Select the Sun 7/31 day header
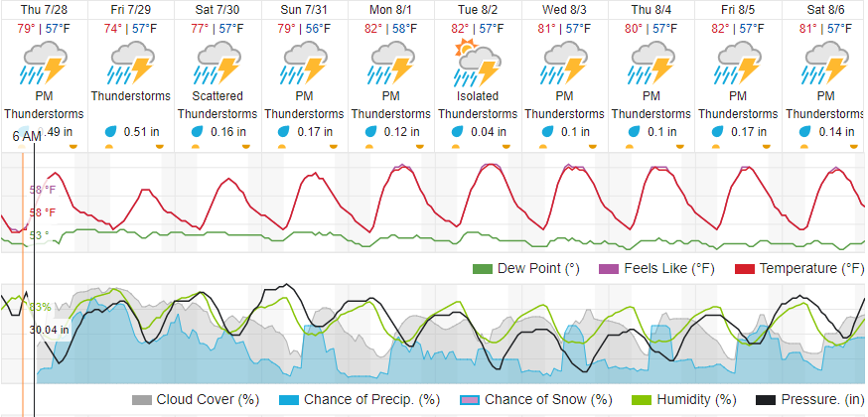Image resolution: width=868 pixels, height=417 pixels. click(x=304, y=8)
